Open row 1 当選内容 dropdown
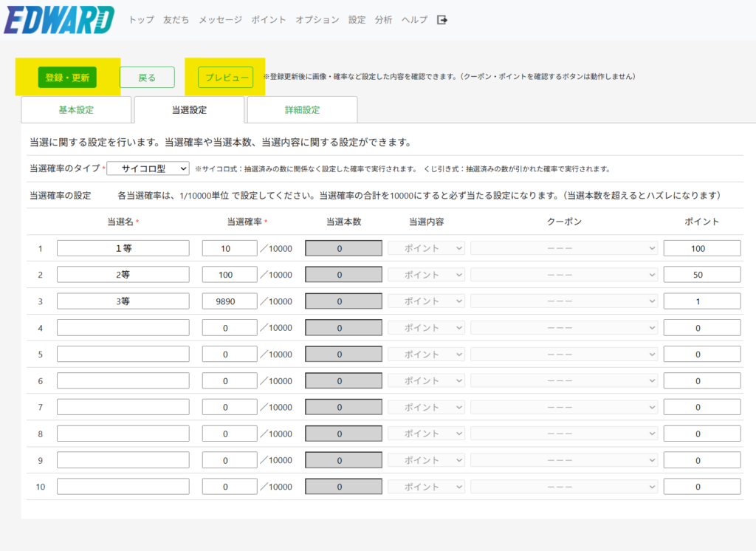The image size is (756, 551). pyautogui.click(x=427, y=248)
